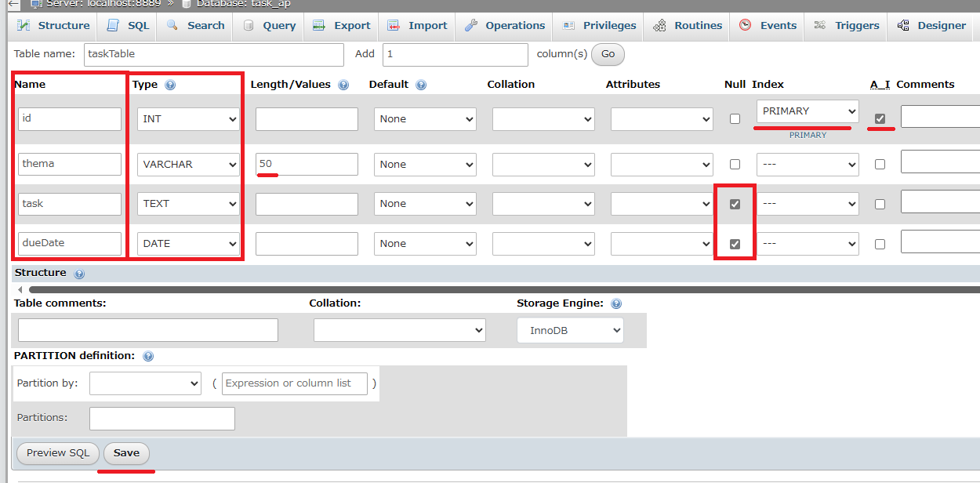
Task: Open the TEXT type dropdown for task
Action: tap(188, 204)
